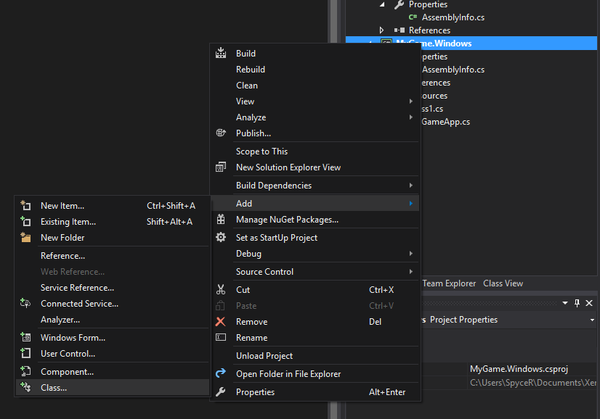Click the Publish globe icon
Viewport: 600px width, 419px height.
(x=221, y=133)
